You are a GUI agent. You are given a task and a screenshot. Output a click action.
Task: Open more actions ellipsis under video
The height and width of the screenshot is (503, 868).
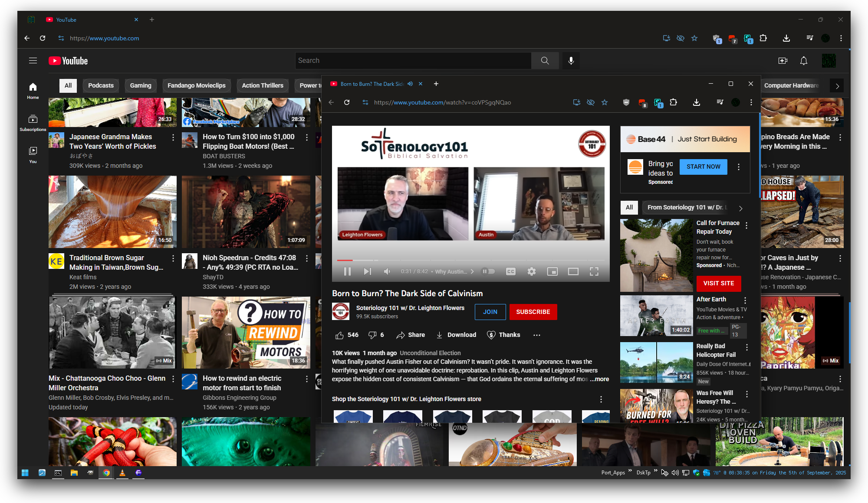(x=537, y=335)
